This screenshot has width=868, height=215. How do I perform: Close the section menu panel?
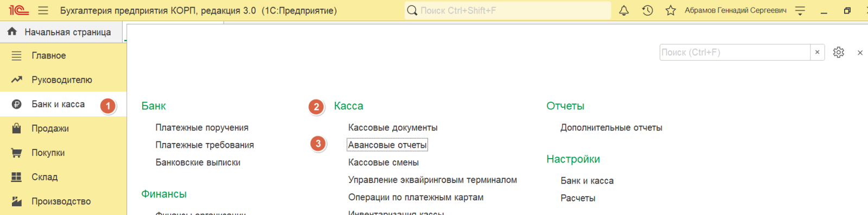click(x=860, y=53)
